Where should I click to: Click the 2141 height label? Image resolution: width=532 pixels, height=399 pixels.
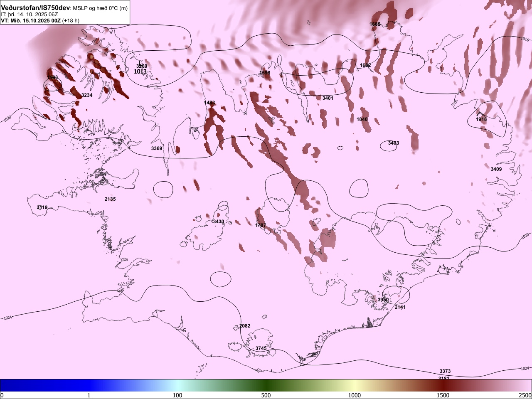[x=400, y=307]
